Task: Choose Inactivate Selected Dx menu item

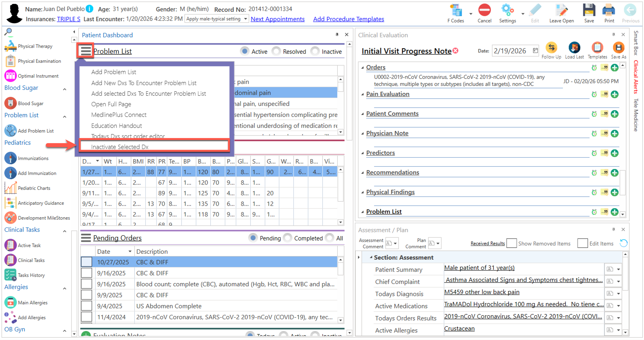Action: [x=120, y=147]
